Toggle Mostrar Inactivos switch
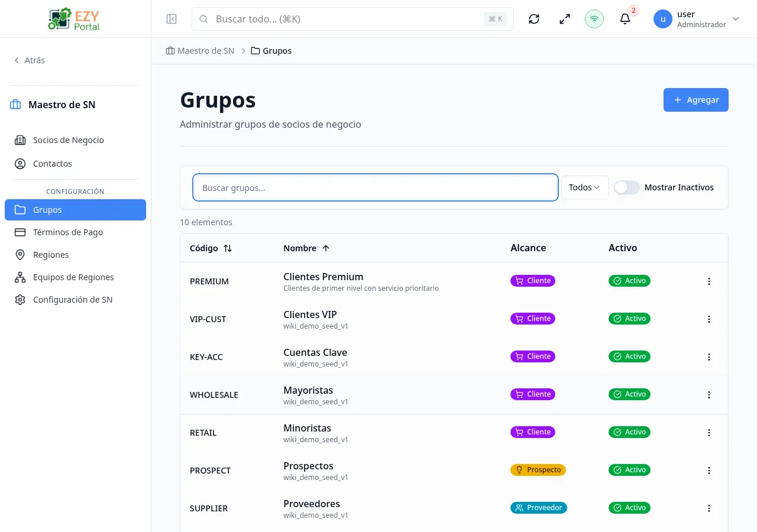This screenshot has width=757, height=532. pos(627,187)
